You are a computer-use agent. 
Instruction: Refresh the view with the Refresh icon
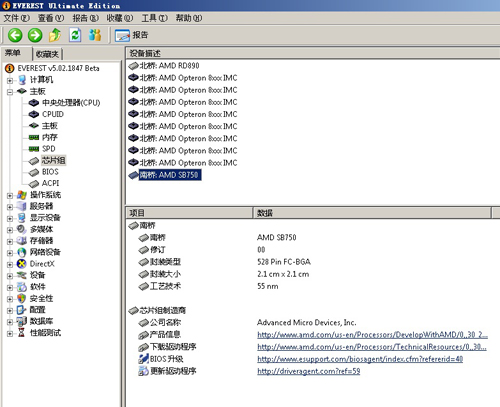(x=75, y=35)
